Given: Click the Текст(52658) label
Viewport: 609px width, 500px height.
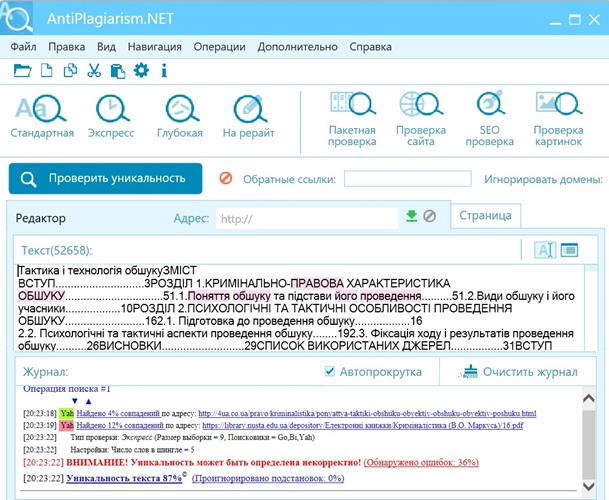Looking at the screenshot, I should tap(57, 250).
